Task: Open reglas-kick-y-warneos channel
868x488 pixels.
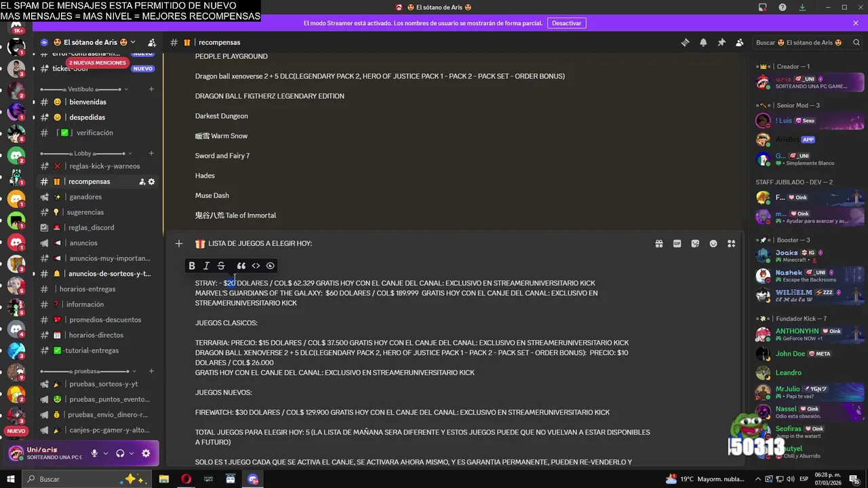Action: click(x=97, y=166)
